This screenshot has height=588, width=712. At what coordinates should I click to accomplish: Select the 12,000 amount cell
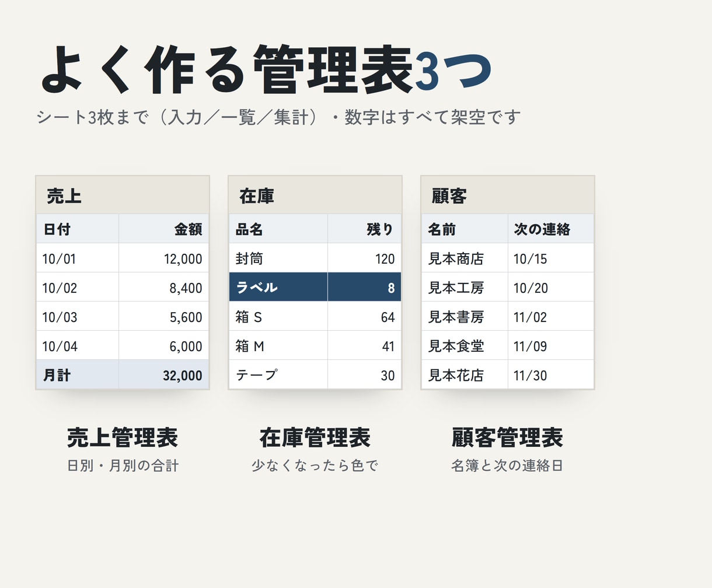click(x=164, y=258)
